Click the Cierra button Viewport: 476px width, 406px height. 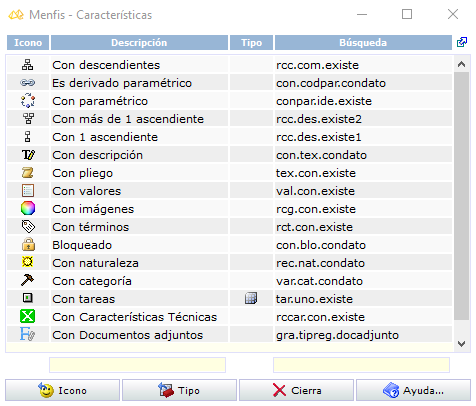tap(296, 390)
